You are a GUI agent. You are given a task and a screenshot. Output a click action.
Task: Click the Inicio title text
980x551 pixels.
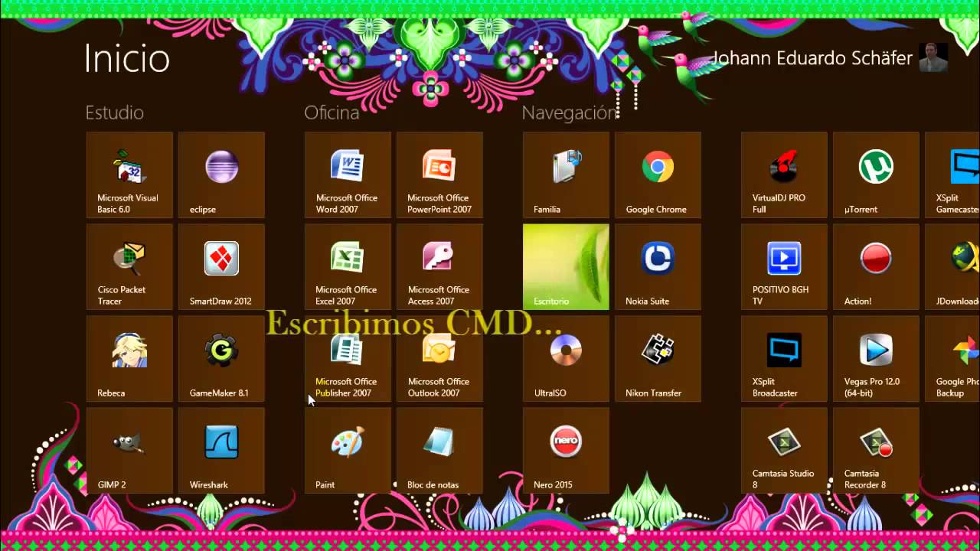127,58
